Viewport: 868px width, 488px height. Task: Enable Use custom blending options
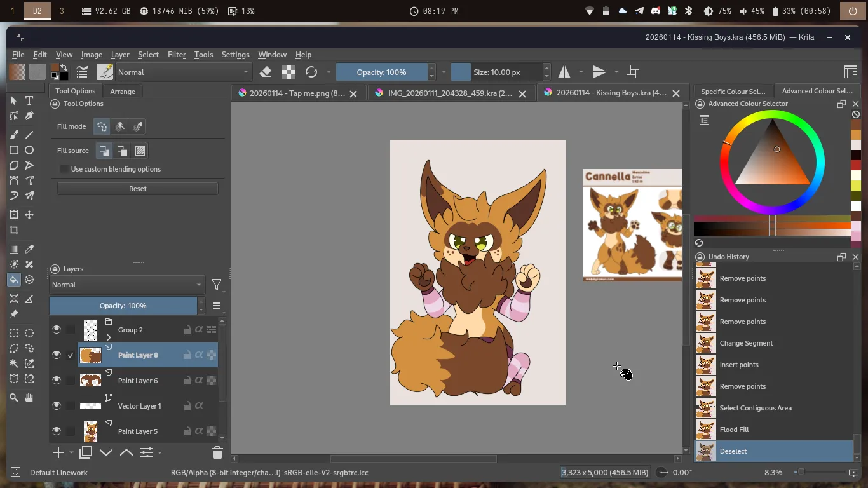point(65,169)
